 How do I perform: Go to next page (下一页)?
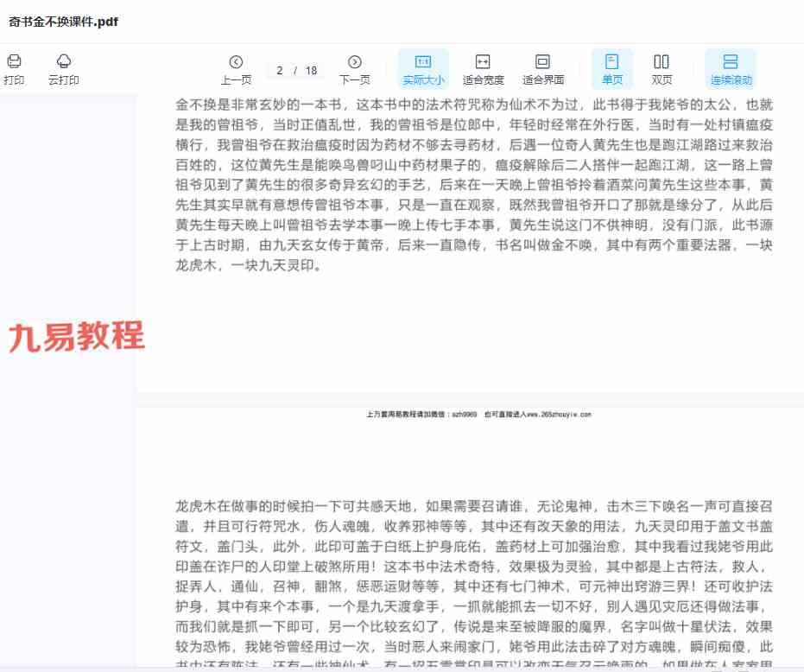click(354, 61)
